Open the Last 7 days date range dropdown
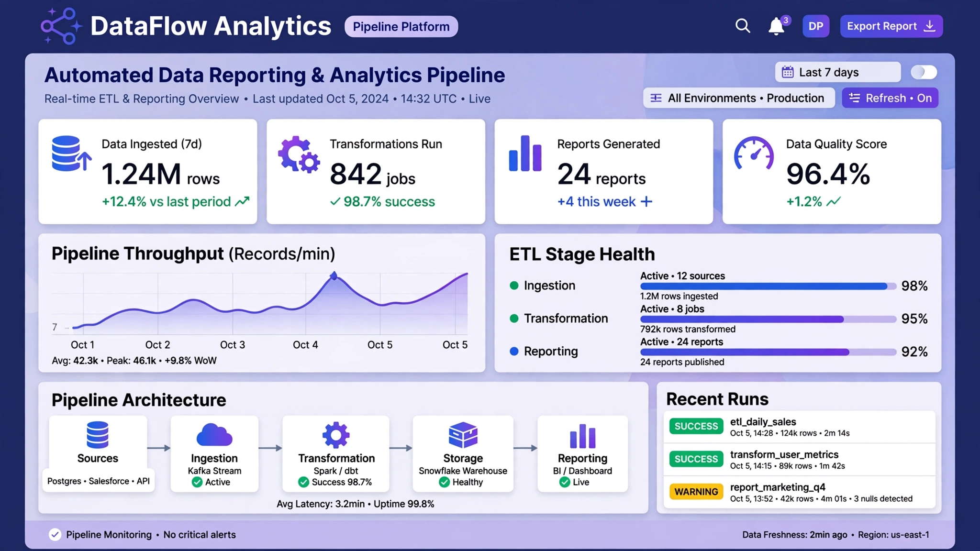 point(838,72)
